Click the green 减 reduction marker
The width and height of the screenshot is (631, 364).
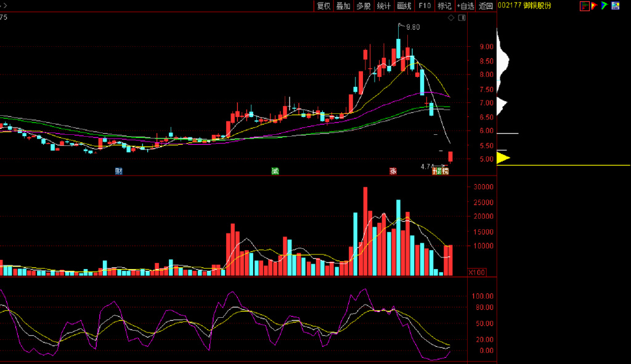tap(275, 171)
